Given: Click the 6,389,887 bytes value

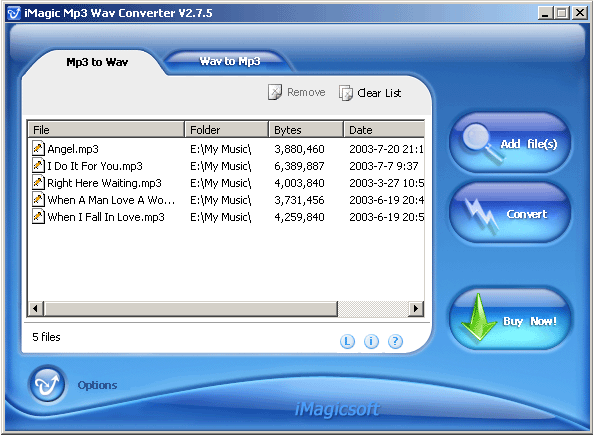Looking at the screenshot, I should click(299, 166).
